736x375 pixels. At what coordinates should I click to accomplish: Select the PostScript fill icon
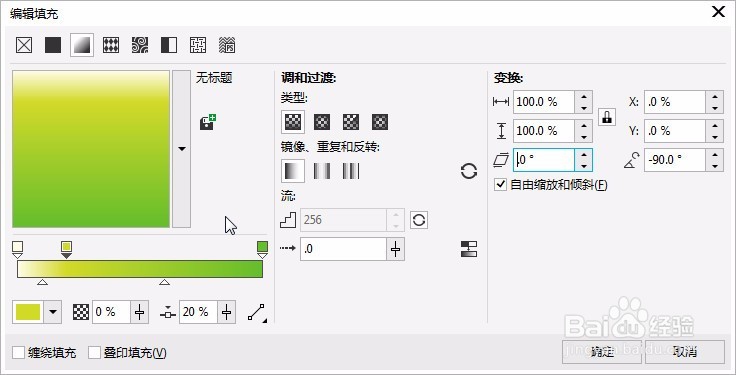tap(227, 46)
